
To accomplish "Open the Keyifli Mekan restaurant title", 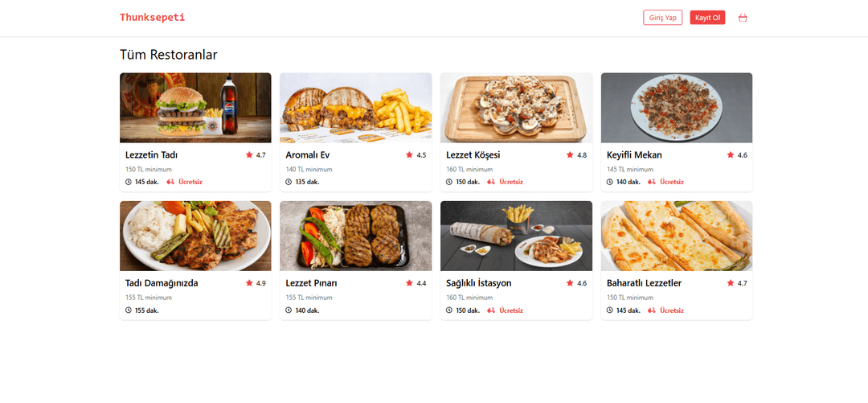I will 634,155.
